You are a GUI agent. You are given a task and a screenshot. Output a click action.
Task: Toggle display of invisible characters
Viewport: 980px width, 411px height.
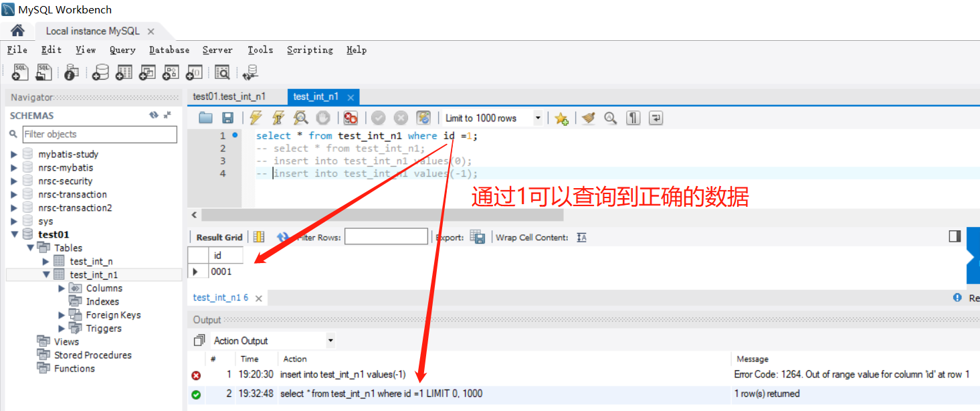click(x=633, y=118)
